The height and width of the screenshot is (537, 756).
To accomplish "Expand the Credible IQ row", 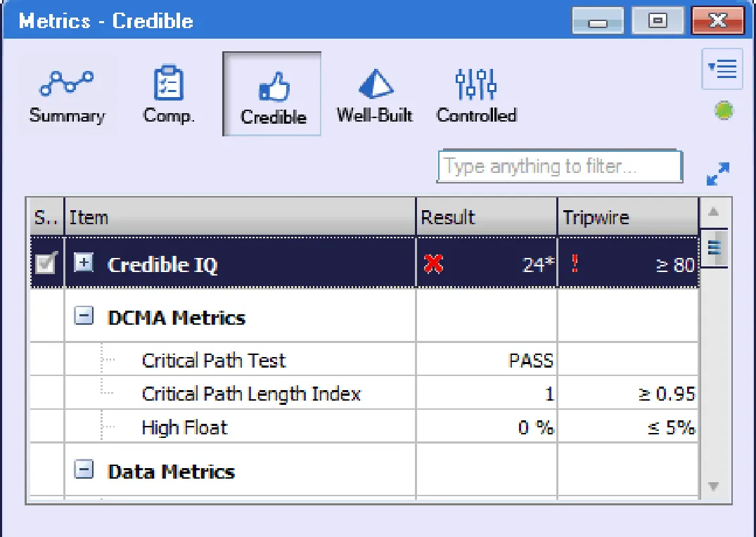I will coord(84,263).
